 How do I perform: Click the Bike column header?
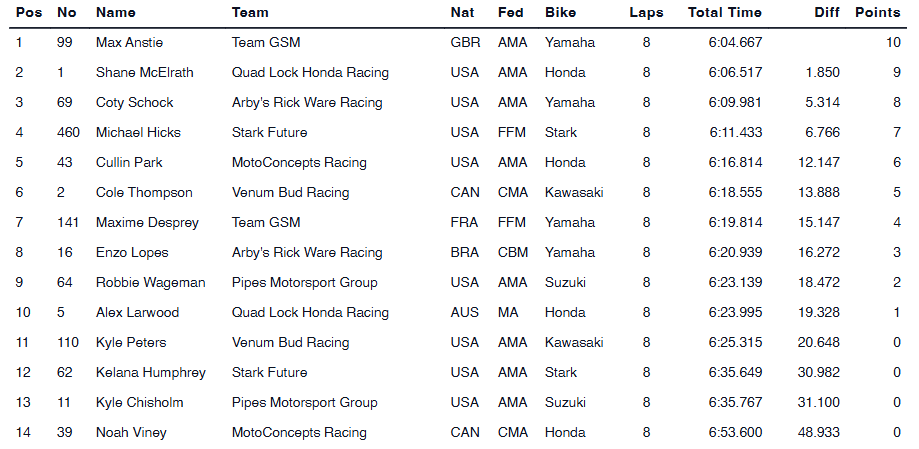tap(560, 13)
